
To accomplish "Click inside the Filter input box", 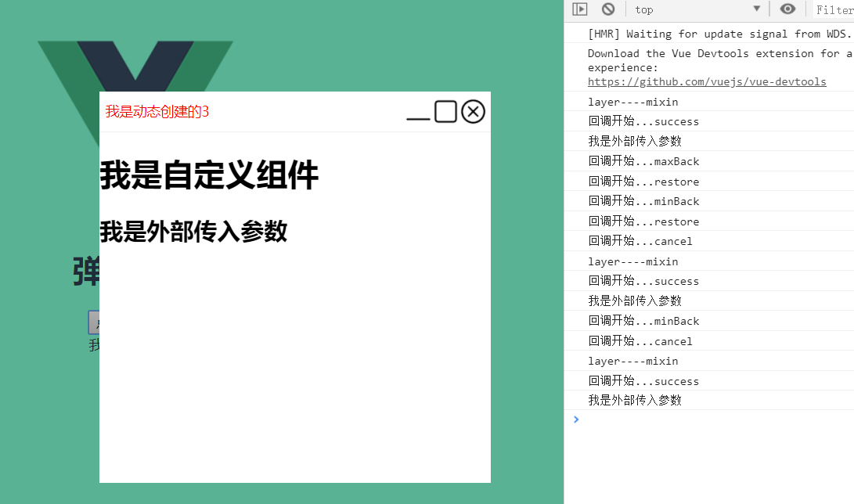I will pos(834,9).
